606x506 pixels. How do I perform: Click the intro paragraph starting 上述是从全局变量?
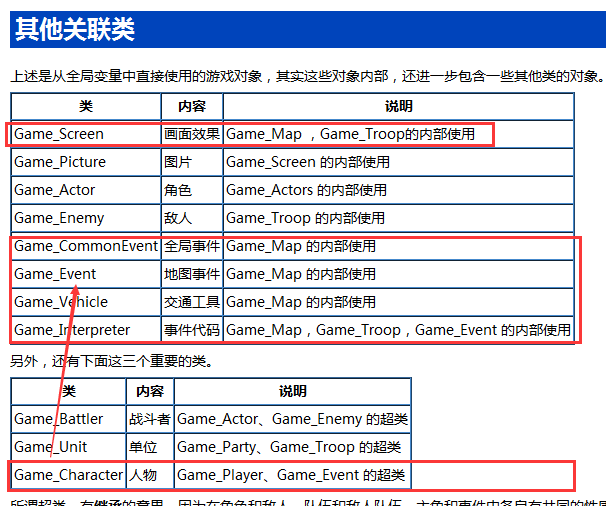pyautogui.click(x=307, y=76)
